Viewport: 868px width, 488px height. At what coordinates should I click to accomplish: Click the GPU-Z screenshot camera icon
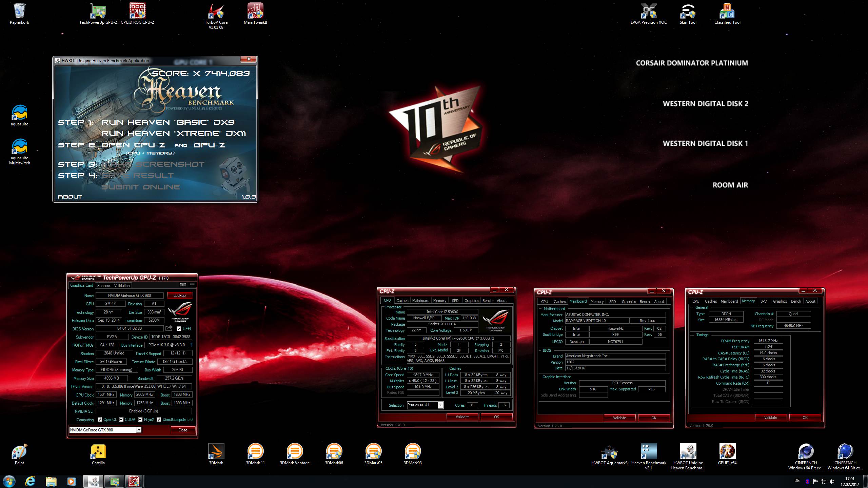(x=183, y=285)
